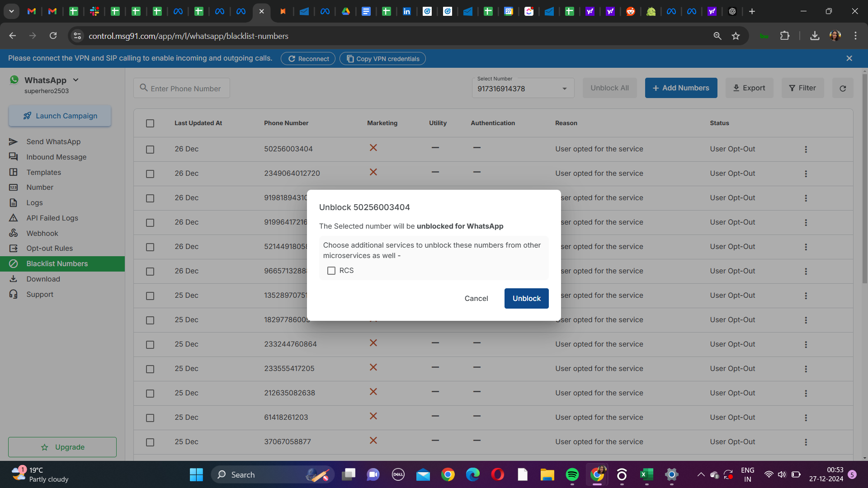
Task: Confirm with the Unblock button
Action: pos(526,298)
